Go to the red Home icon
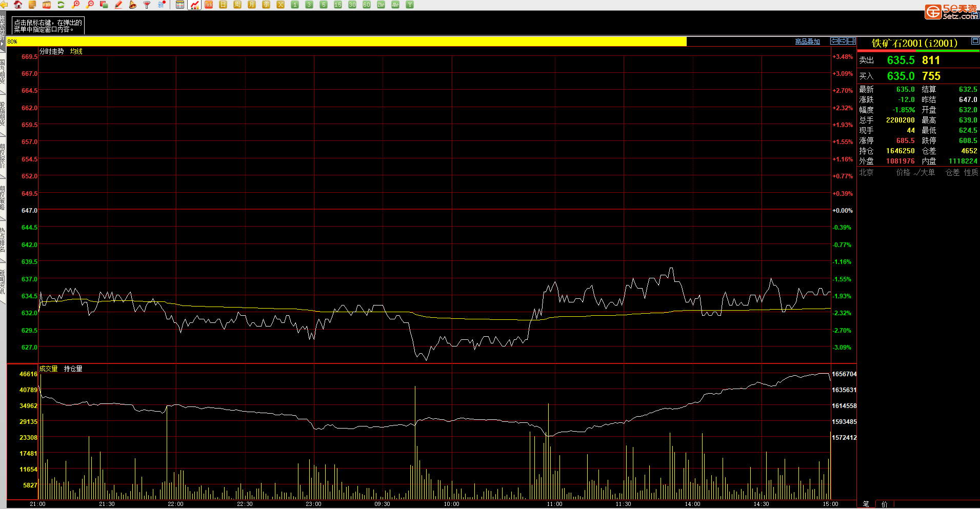980x509 pixels. tap(18, 5)
